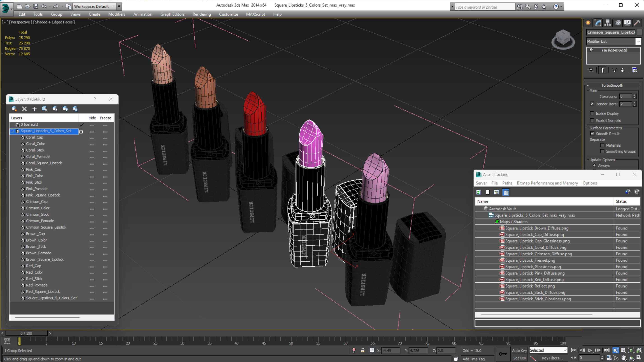Enable Explicit Normals checkbox
Image resolution: width=644 pixels, height=362 pixels.
tap(592, 120)
